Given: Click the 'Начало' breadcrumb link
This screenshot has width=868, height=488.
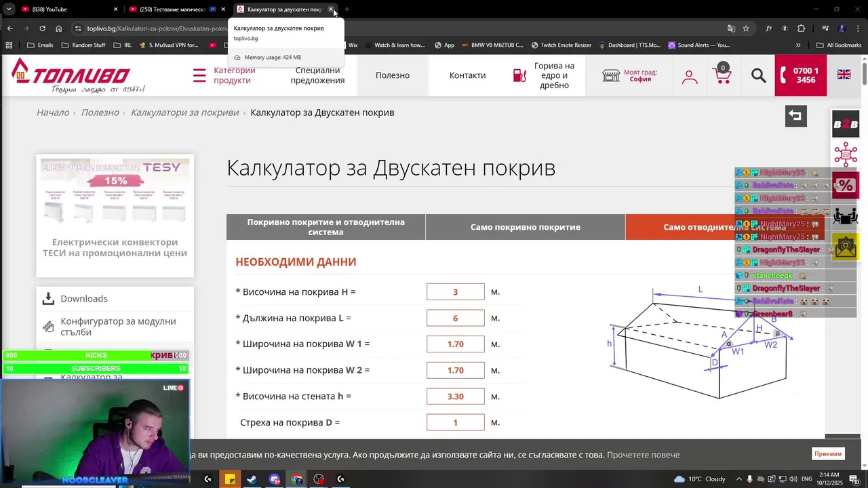Looking at the screenshot, I should point(53,113).
